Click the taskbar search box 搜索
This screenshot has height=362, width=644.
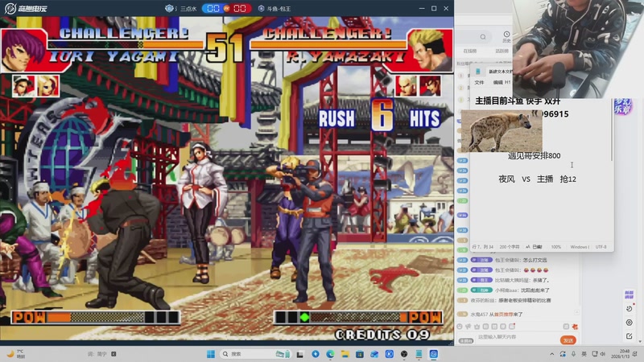click(256, 354)
